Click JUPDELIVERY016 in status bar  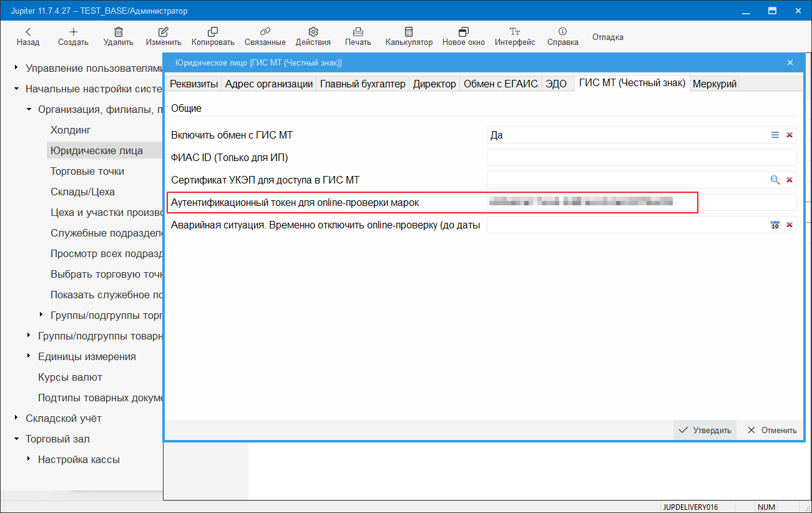click(x=691, y=507)
